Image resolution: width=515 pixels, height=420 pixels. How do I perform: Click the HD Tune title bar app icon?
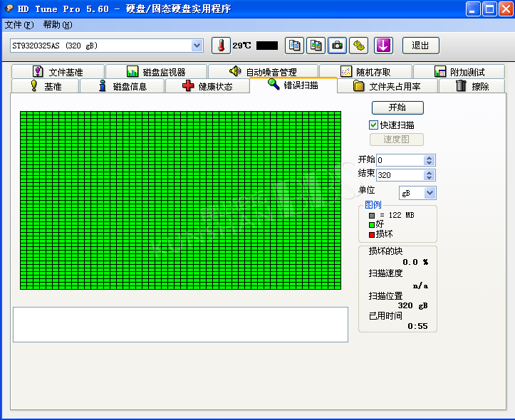click(9, 9)
